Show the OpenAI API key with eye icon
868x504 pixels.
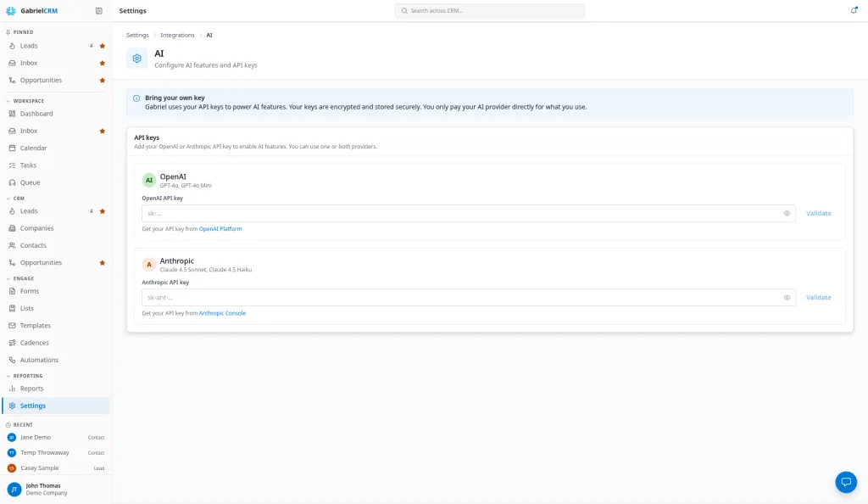(x=787, y=213)
